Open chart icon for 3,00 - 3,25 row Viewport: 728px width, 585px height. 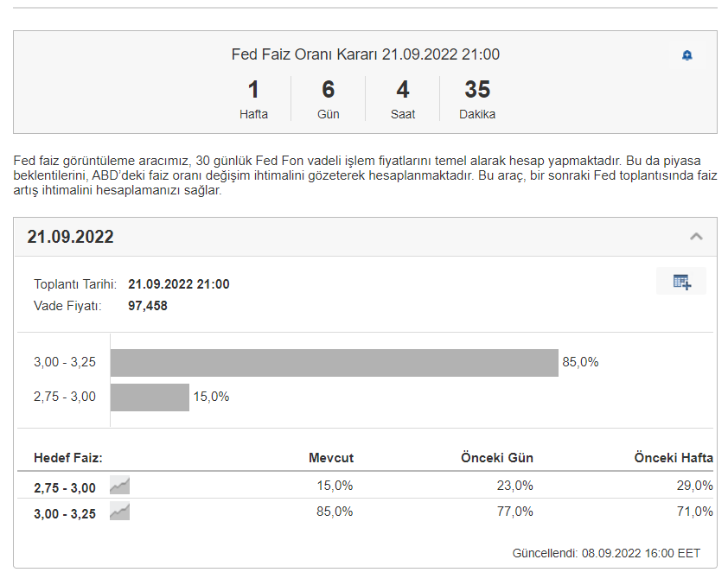pos(119,512)
